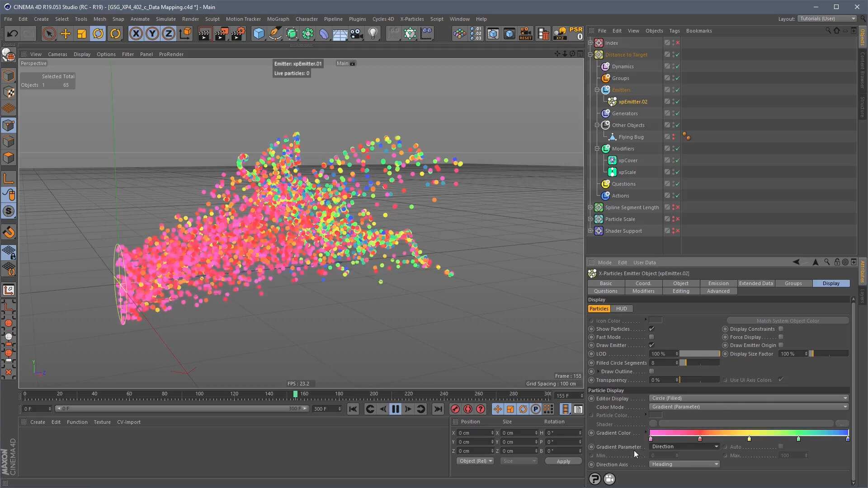Toggle the Show Particles checkbox
This screenshot has width=868, height=488.
[651, 329]
